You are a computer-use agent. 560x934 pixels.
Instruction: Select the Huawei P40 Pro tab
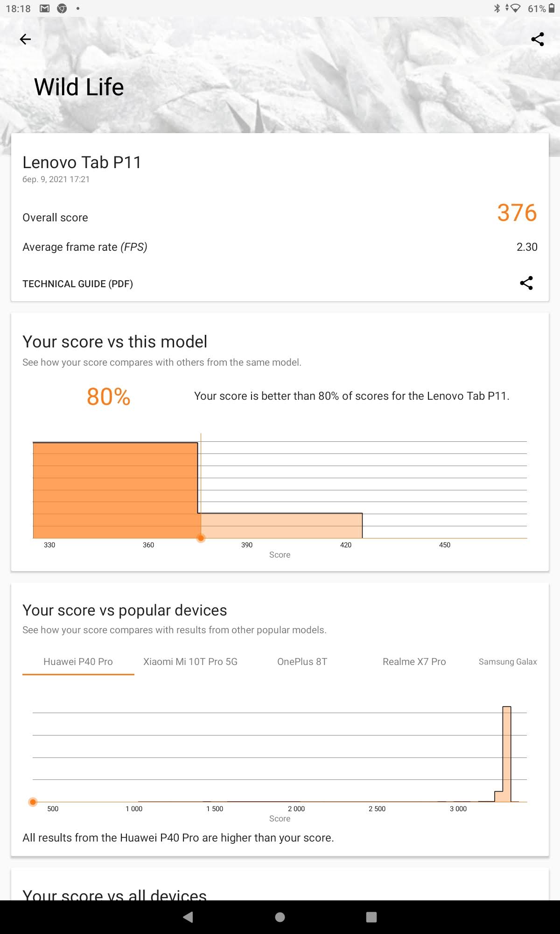78,662
